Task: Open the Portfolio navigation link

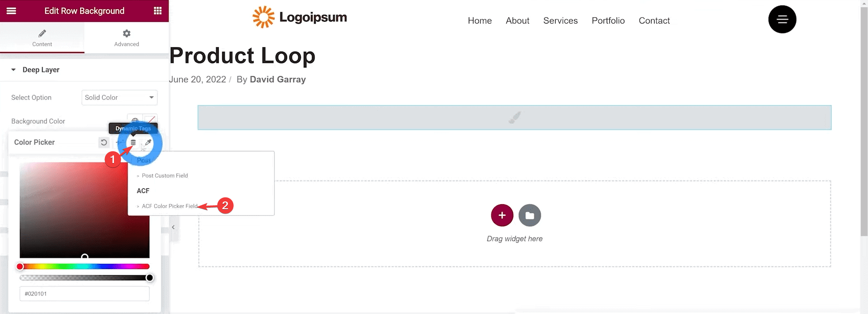Action: [608, 21]
